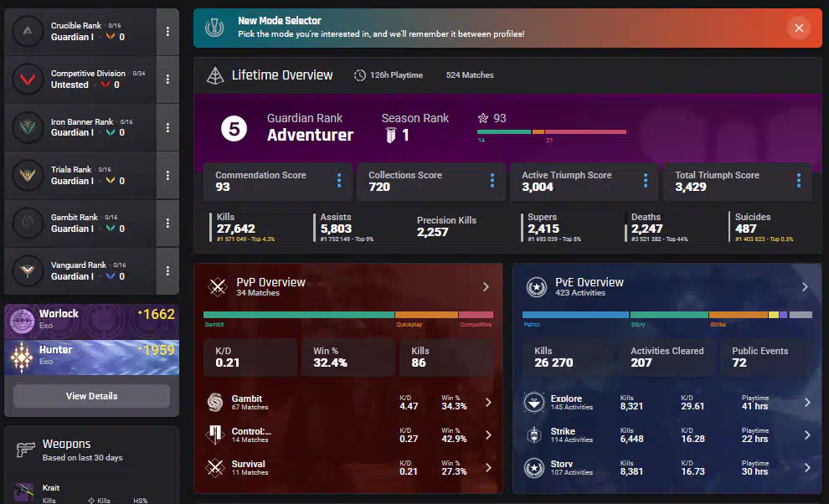Open Collections Score options menu

(x=492, y=181)
